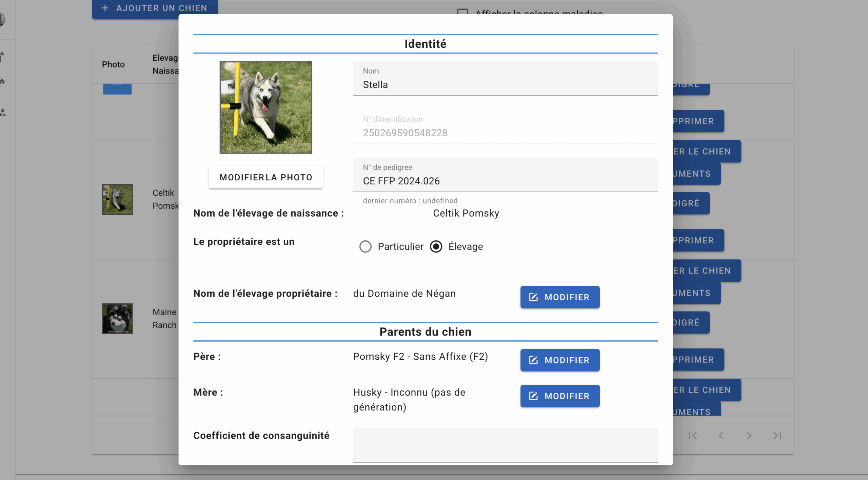The image size is (868, 480).
Task: Toggle the Afficher la colonne maladies checkbox
Action: [462, 13]
